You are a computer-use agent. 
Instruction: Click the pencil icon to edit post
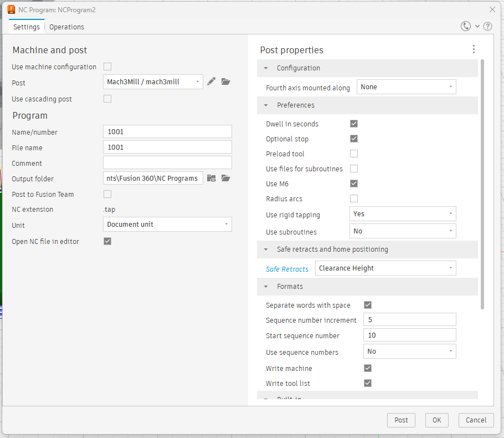211,82
